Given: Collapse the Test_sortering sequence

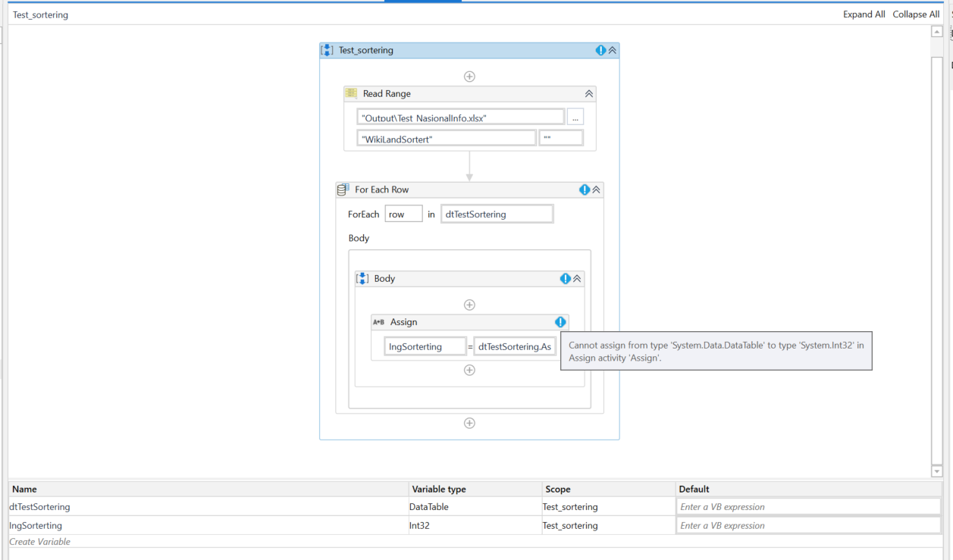Looking at the screenshot, I should coord(613,50).
